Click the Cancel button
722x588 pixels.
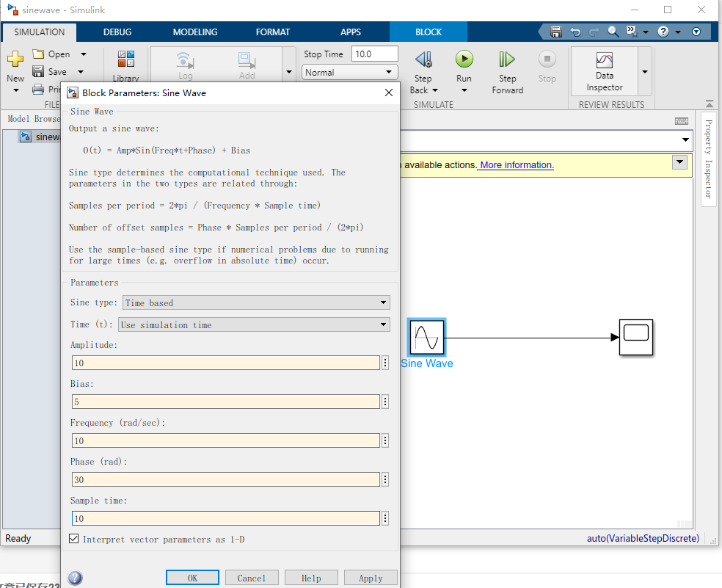pyautogui.click(x=252, y=578)
